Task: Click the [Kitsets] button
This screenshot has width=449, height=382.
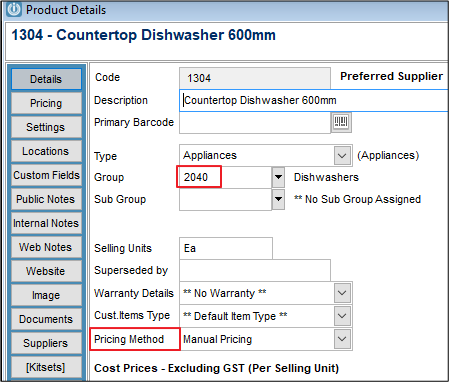Action: (x=46, y=367)
